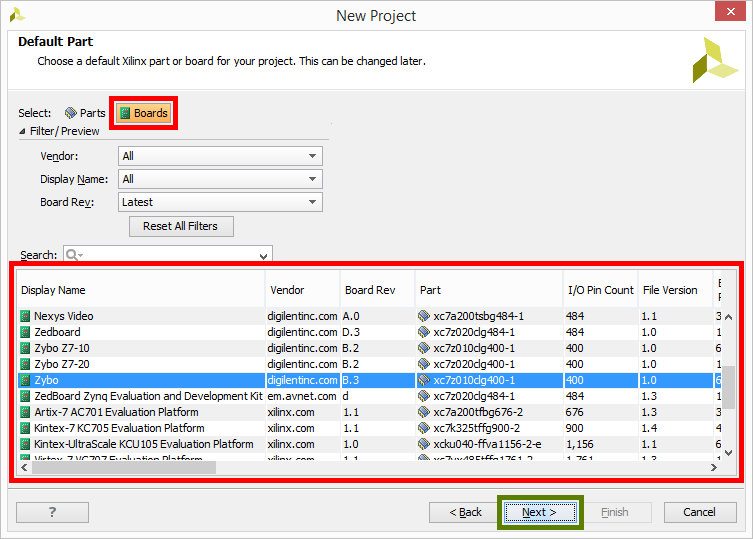
Task: Collapse the Filter/Preview section
Action: [x=22, y=131]
